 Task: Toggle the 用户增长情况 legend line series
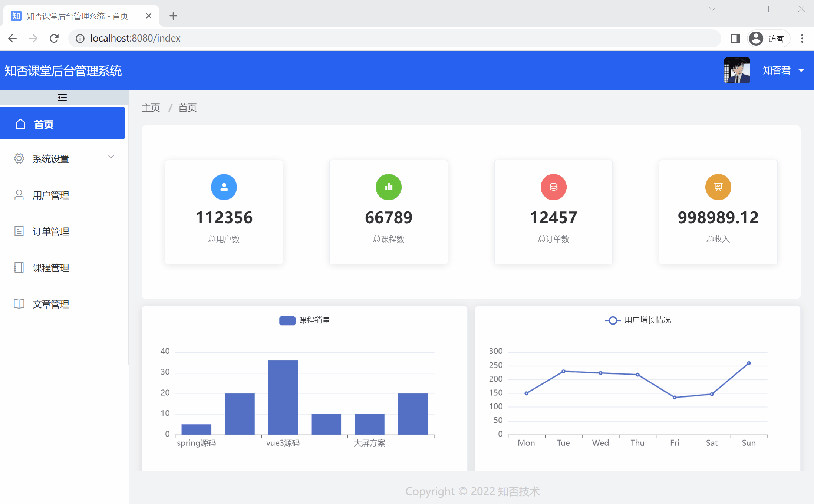pos(613,320)
